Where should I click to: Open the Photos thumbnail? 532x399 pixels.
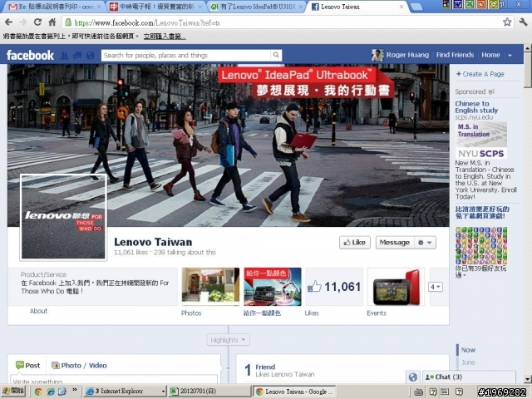[210, 286]
